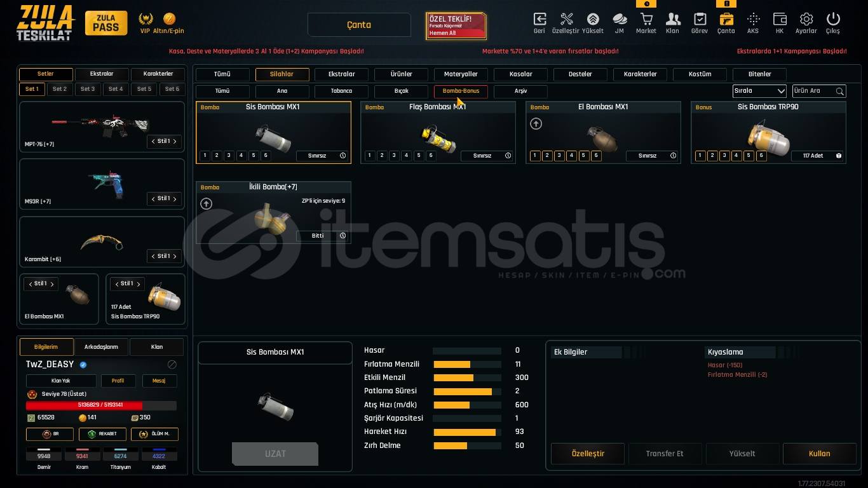
Task: Previous style arrow for MPT-76 [+7]
Action: point(153,141)
